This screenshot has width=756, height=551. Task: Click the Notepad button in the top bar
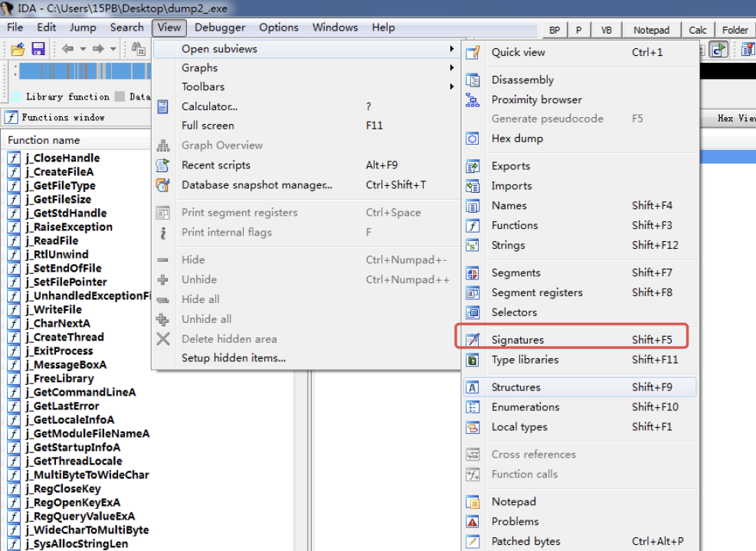coord(651,30)
